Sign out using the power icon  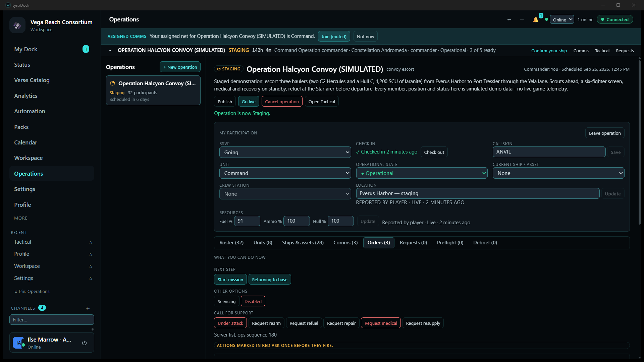(x=85, y=343)
